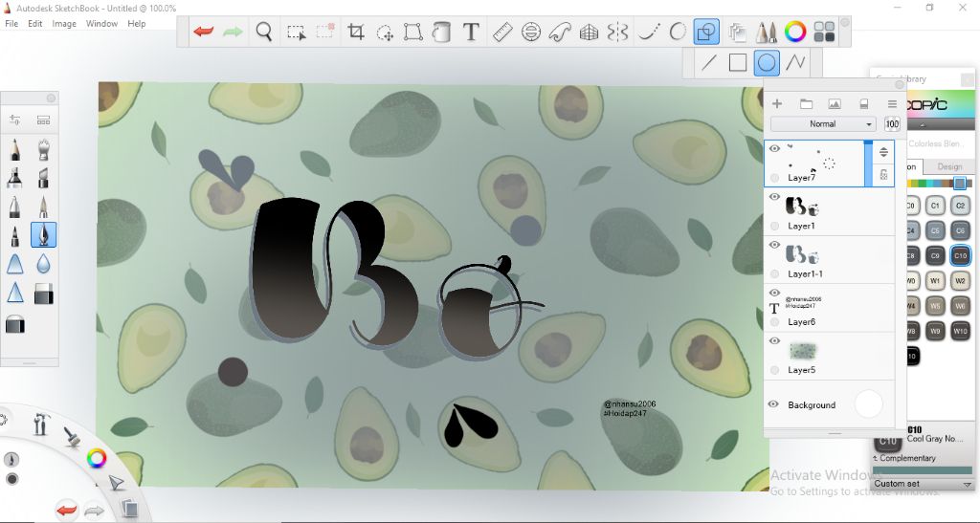The height and width of the screenshot is (523, 980).
Task: Select the Polyline draw style
Action: click(x=795, y=62)
